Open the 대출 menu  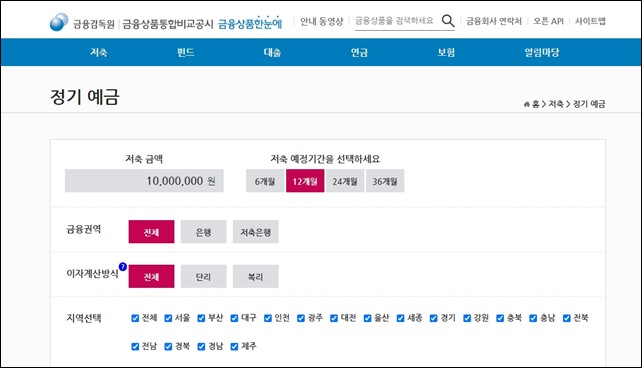point(272,52)
